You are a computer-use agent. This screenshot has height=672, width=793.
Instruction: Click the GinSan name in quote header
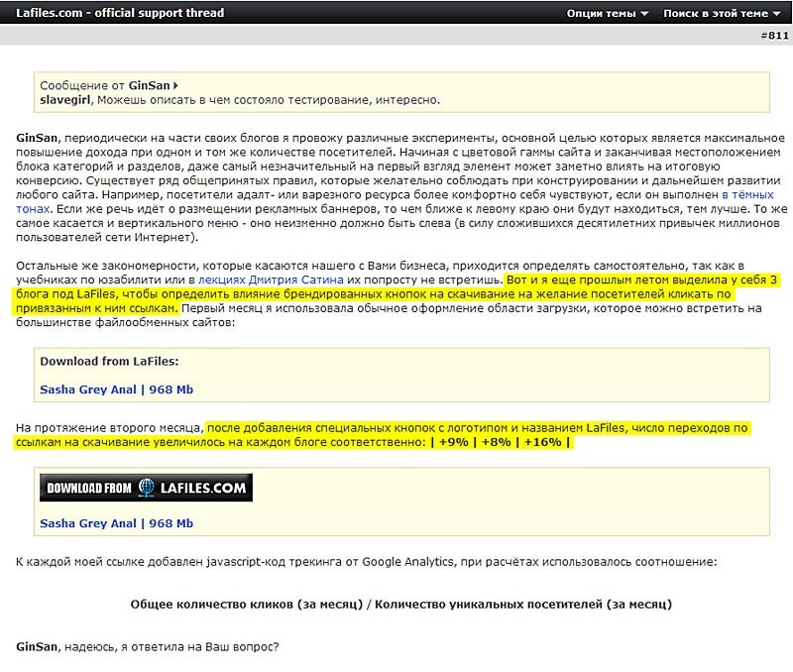(x=150, y=85)
